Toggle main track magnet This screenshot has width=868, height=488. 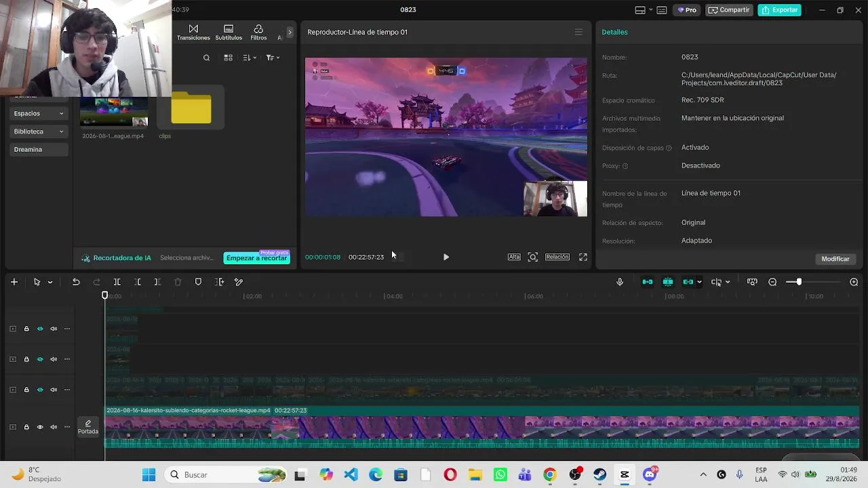[648, 282]
